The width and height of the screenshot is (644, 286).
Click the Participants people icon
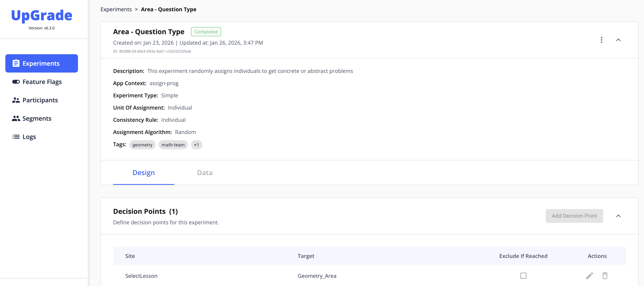pyautogui.click(x=16, y=100)
